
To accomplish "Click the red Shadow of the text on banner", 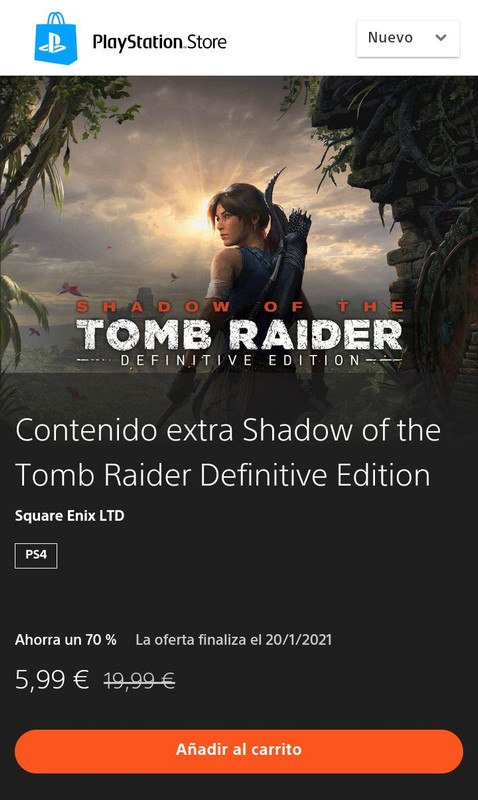I will (240, 307).
